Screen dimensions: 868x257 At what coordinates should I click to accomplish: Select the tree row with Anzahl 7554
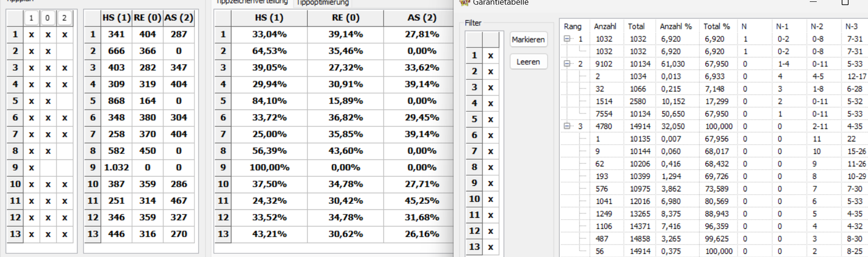(x=713, y=114)
